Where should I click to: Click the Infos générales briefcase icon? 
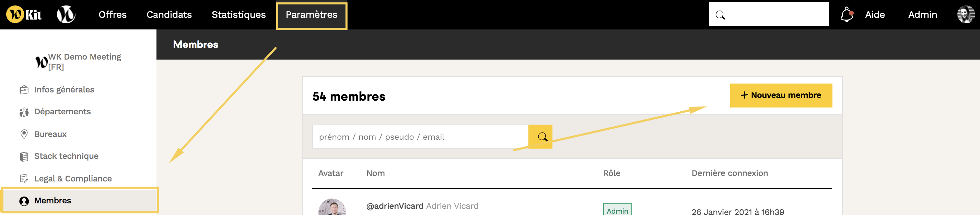click(x=24, y=90)
